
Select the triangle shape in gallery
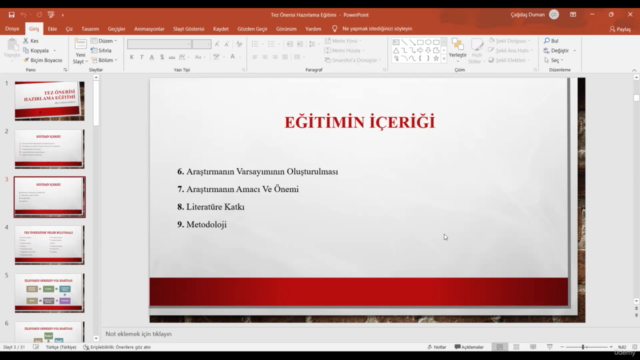[x=396, y=50]
